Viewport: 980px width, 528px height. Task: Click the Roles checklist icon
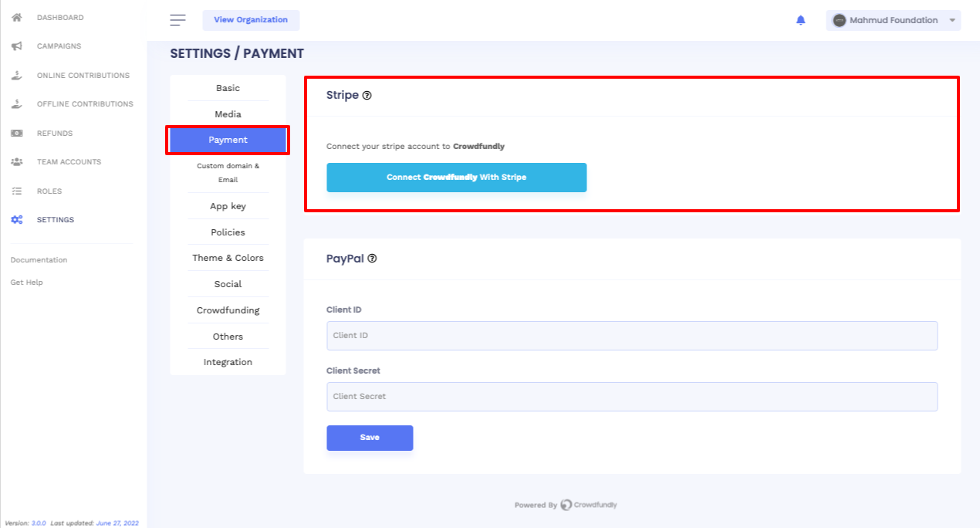pos(16,191)
